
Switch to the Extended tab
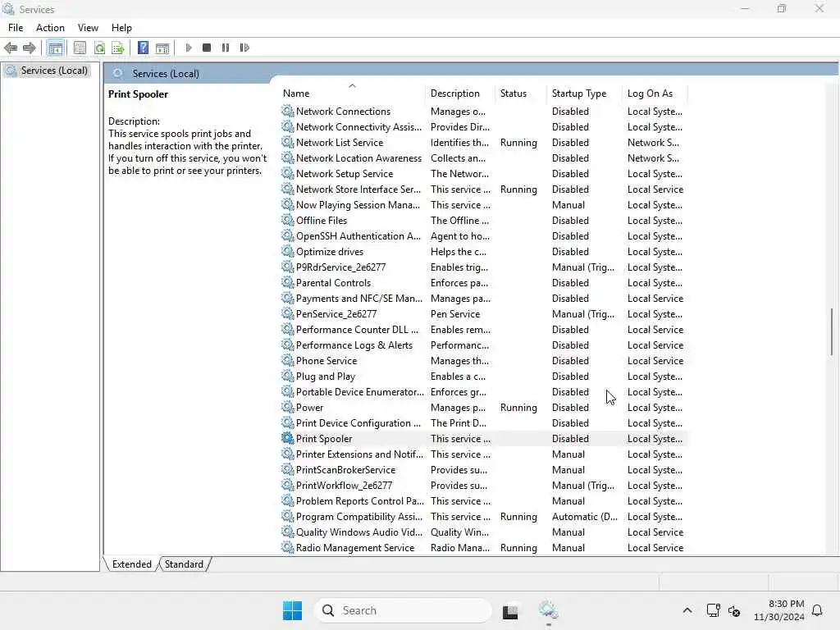coord(132,564)
